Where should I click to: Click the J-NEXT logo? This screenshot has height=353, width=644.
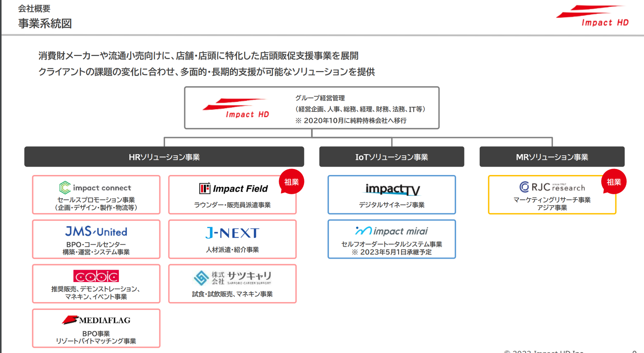[232, 233]
